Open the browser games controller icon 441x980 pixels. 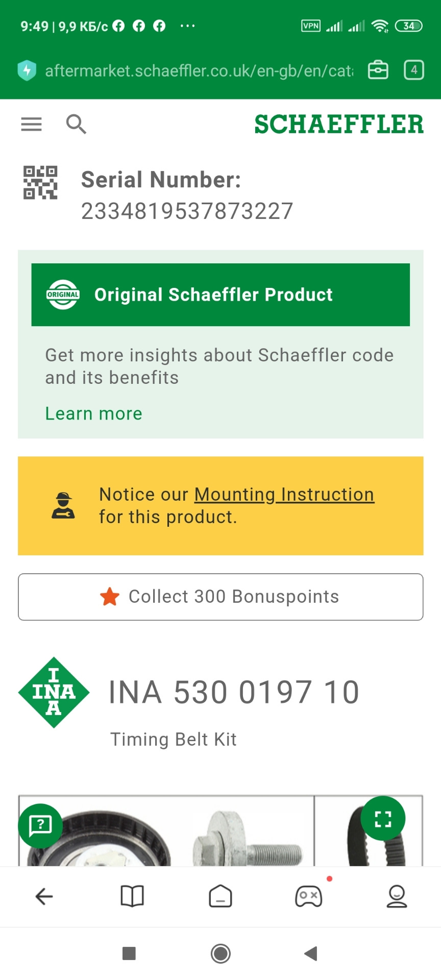(x=308, y=896)
